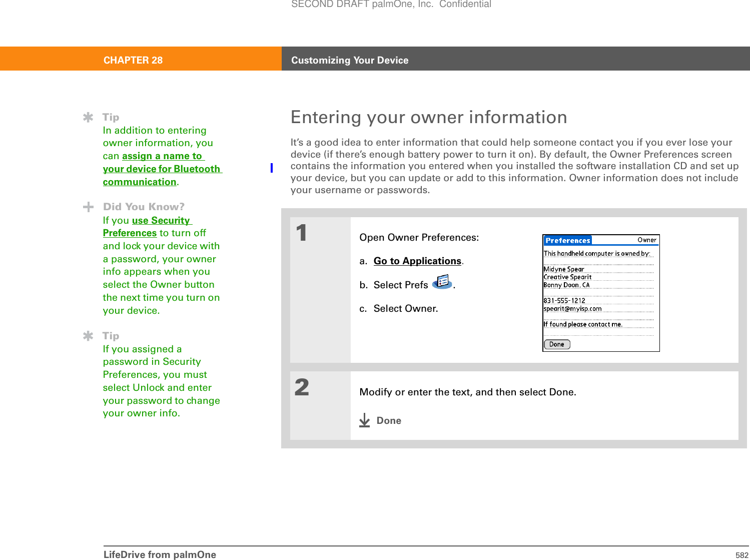Open the 'Go to Applications' link

click(x=417, y=261)
